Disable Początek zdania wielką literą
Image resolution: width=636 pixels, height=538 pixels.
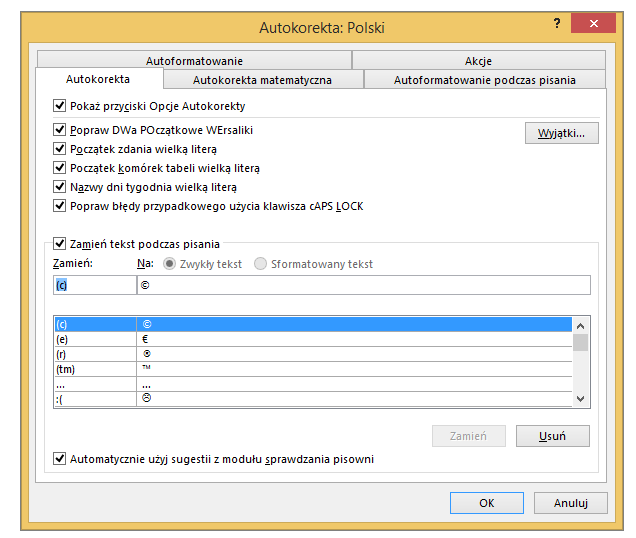60,149
